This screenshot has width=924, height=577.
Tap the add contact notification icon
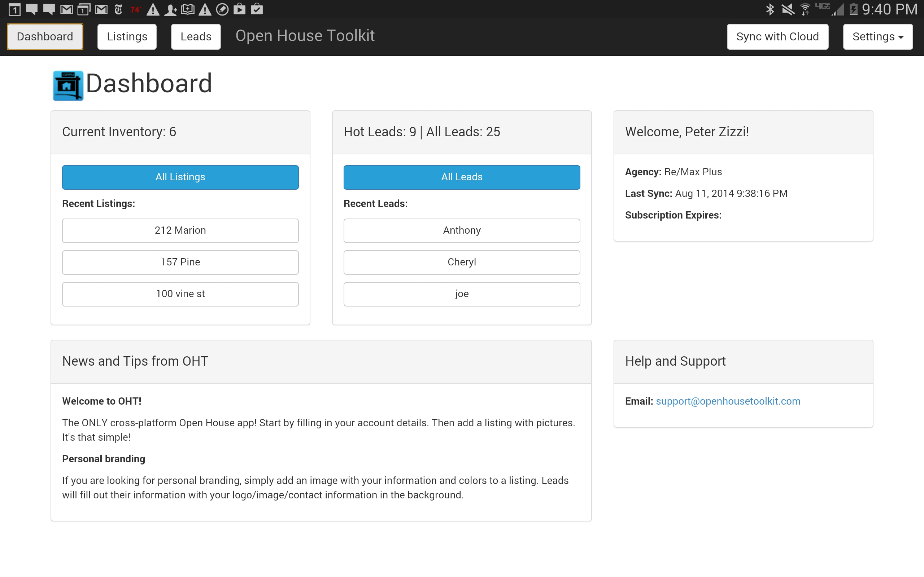tap(170, 9)
